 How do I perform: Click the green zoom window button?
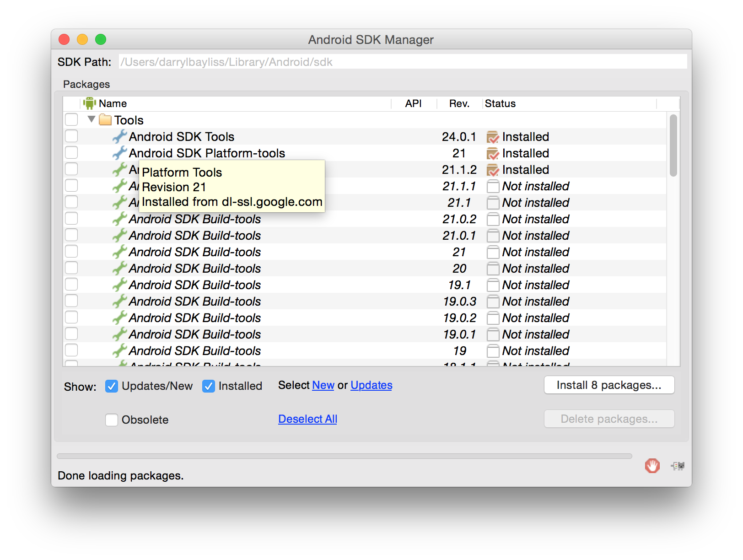pos(101,39)
